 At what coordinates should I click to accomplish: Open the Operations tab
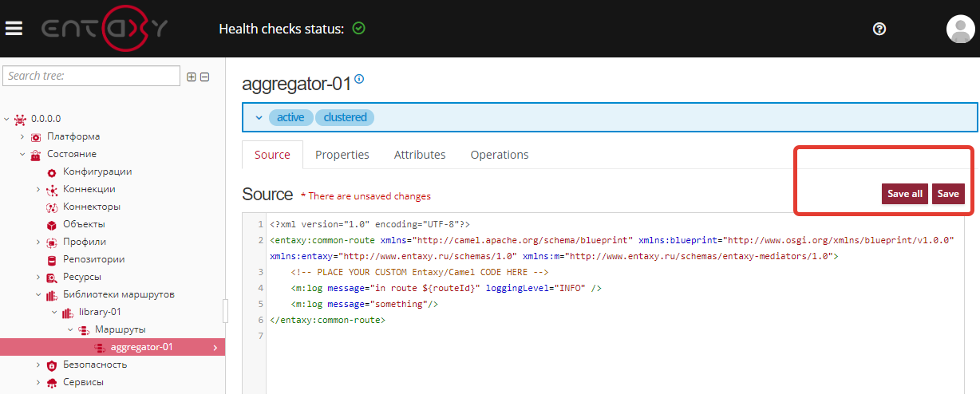(x=499, y=155)
